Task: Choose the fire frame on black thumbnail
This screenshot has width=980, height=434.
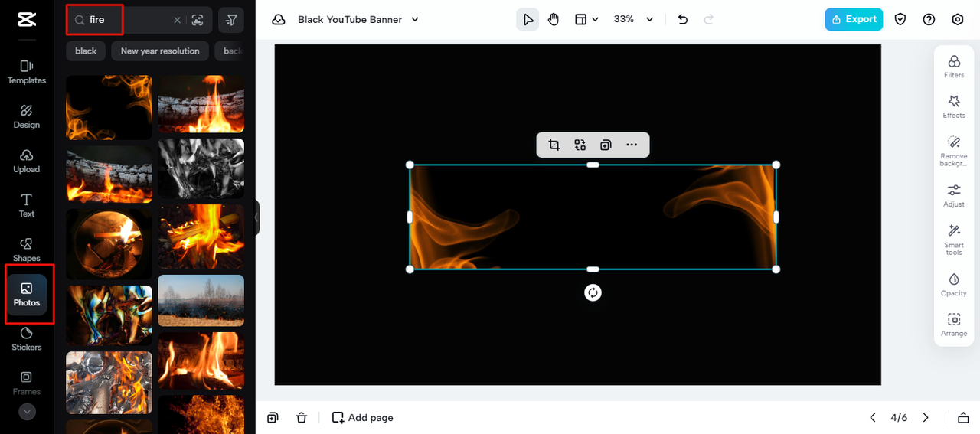Action: click(109, 107)
